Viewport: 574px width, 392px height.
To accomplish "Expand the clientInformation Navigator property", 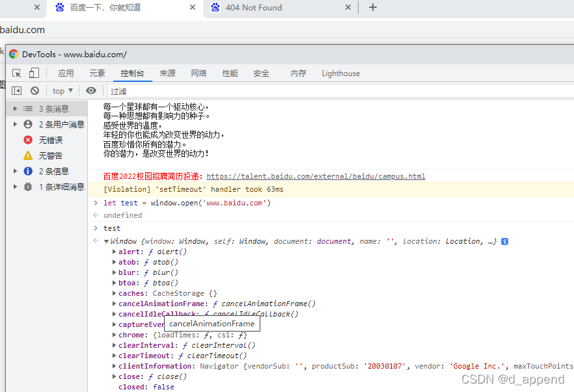I will point(115,366).
